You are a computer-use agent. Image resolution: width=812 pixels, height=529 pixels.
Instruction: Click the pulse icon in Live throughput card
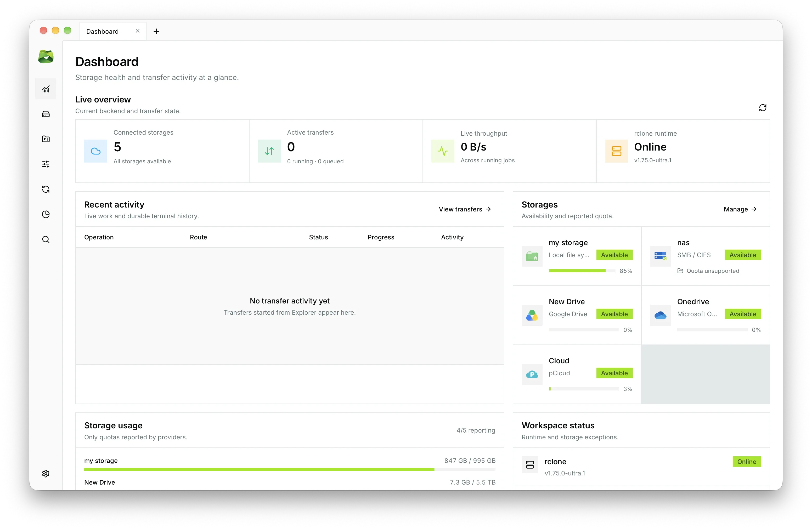point(443,151)
